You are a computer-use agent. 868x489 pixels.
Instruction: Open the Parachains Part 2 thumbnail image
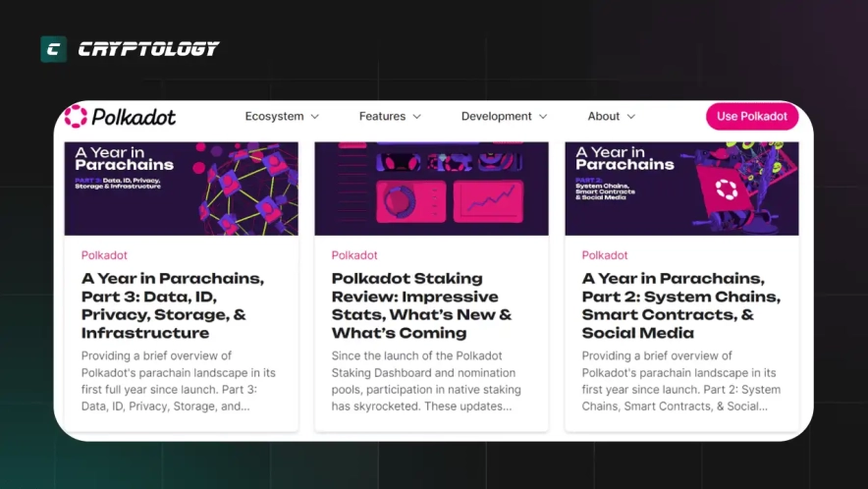point(681,188)
